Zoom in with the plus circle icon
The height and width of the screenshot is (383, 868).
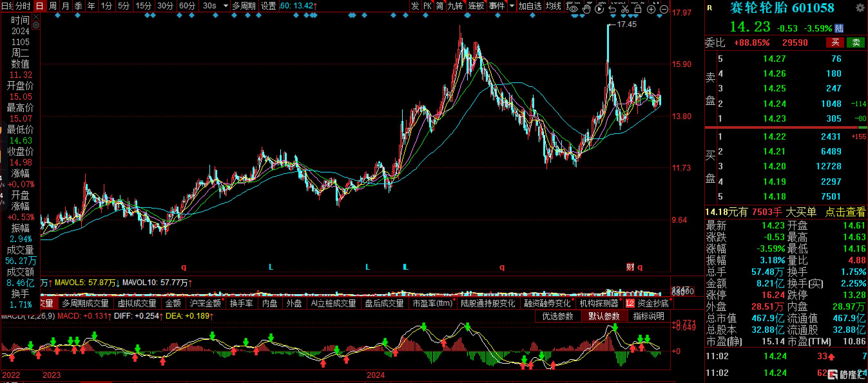coord(651,9)
